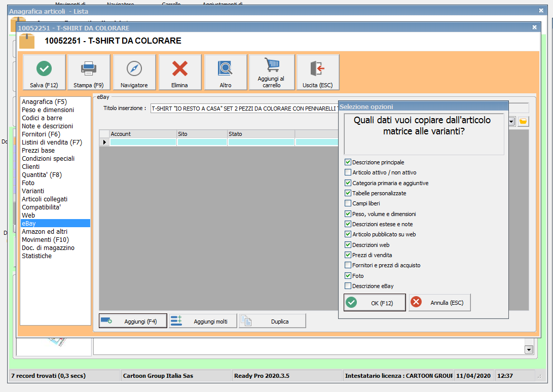Enable the Campi liberi checkbox
553x392 pixels.
tap(348, 203)
